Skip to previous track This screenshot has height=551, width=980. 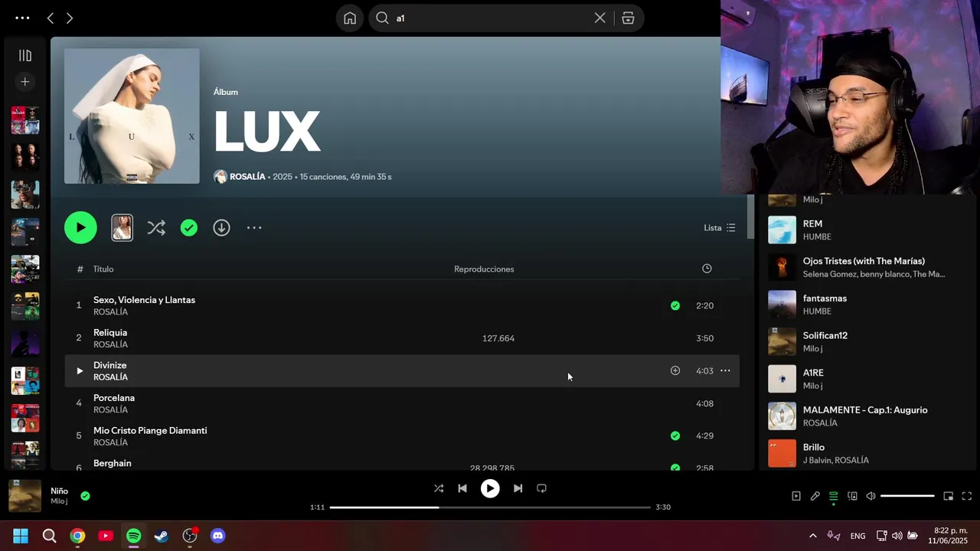click(462, 488)
